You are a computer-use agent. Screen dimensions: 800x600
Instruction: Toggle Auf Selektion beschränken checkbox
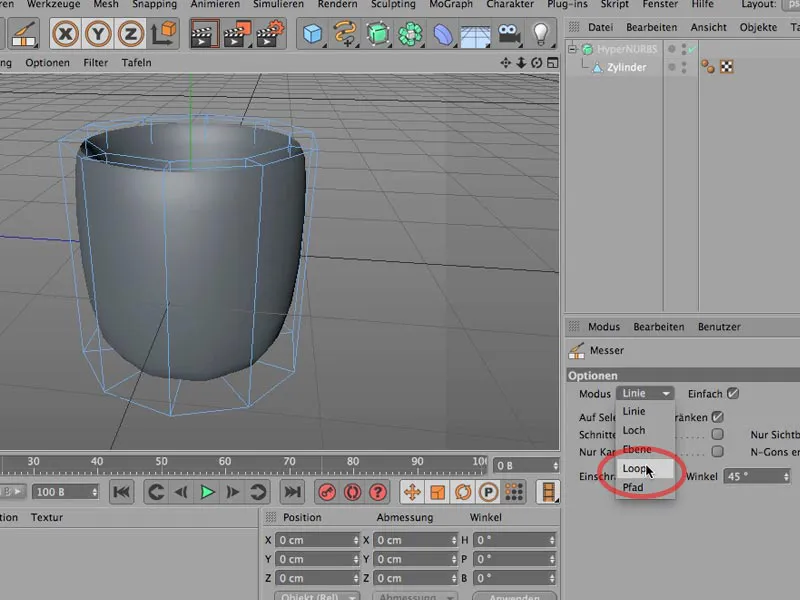tap(717, 417)
